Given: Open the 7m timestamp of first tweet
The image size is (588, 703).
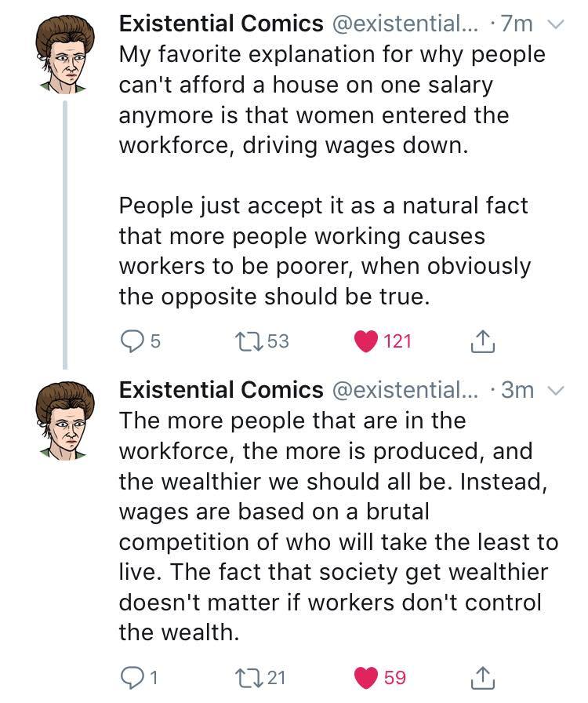Looking at the screenshot, I should pyautogui.click(x=517, y=24).
